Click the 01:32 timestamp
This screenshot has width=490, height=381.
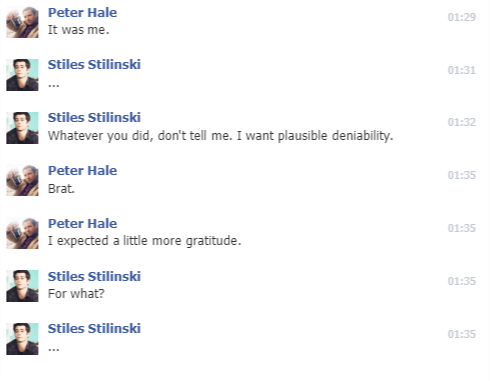[462, 122]
